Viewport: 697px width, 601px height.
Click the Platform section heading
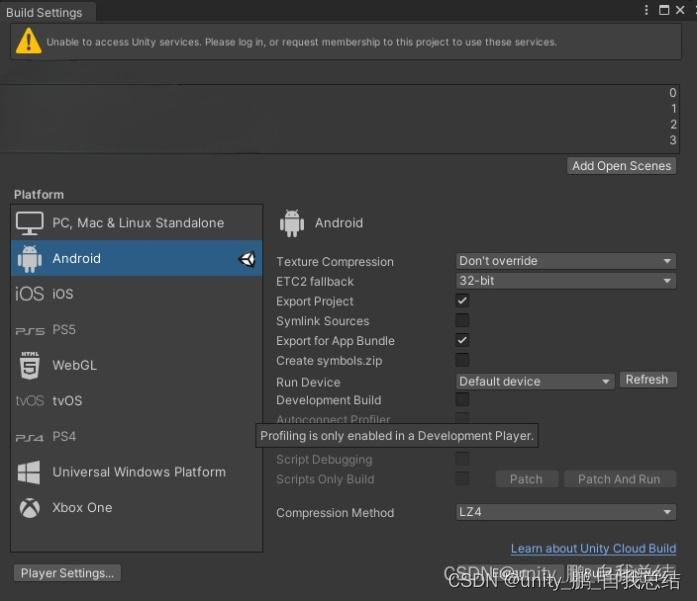point(39,195)
